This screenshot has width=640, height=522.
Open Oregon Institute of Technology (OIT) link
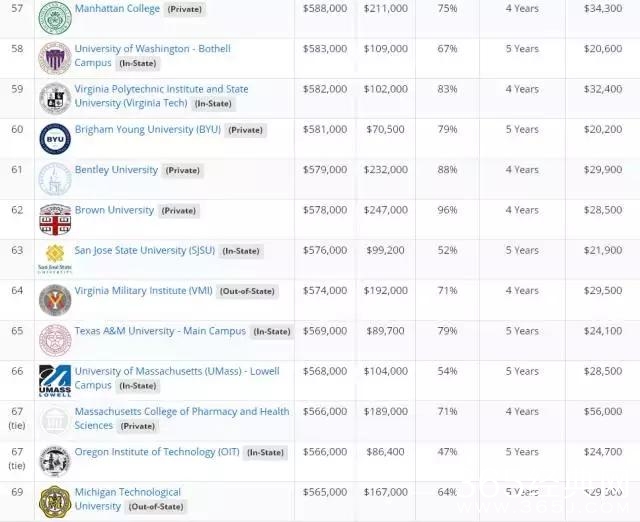(157, 452)
